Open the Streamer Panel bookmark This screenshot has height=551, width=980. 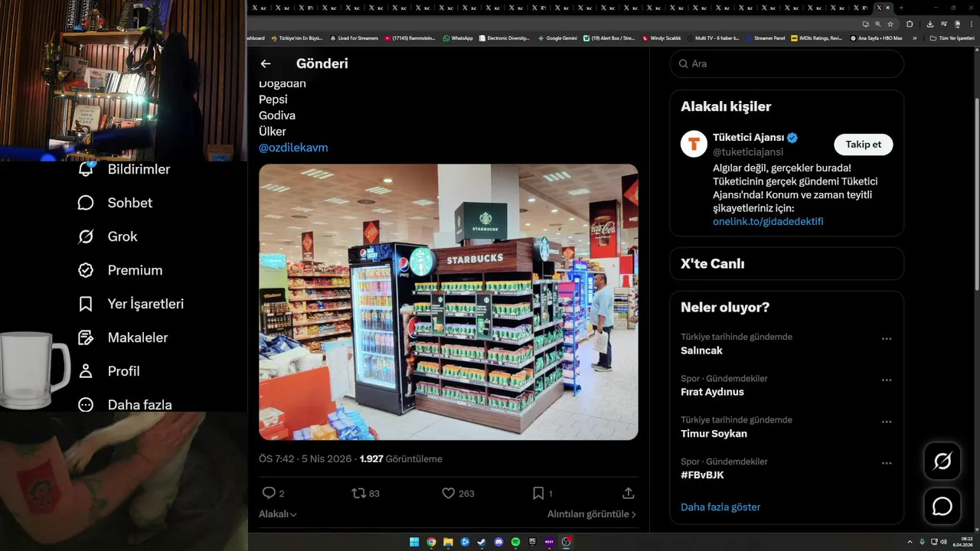click(x=765, y=37)
